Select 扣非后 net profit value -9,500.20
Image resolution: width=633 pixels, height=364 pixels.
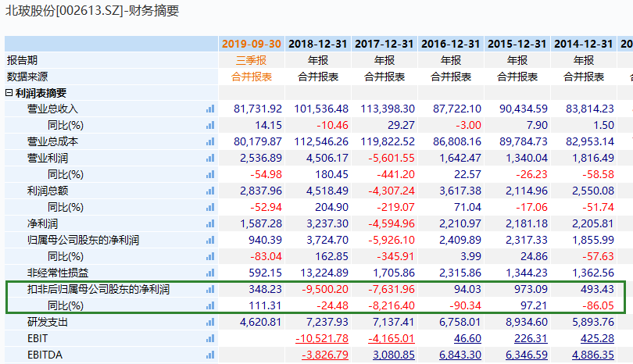pos(325,289)
